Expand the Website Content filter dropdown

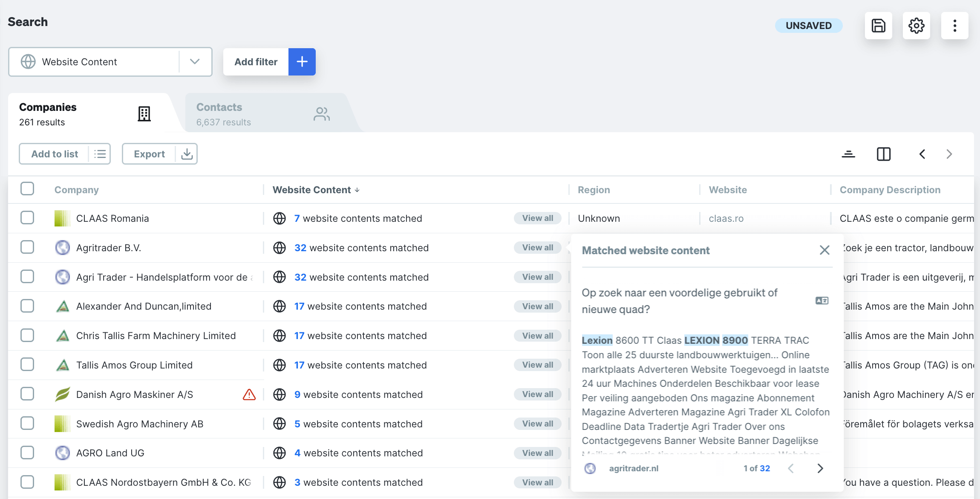[x=195, y=62]
